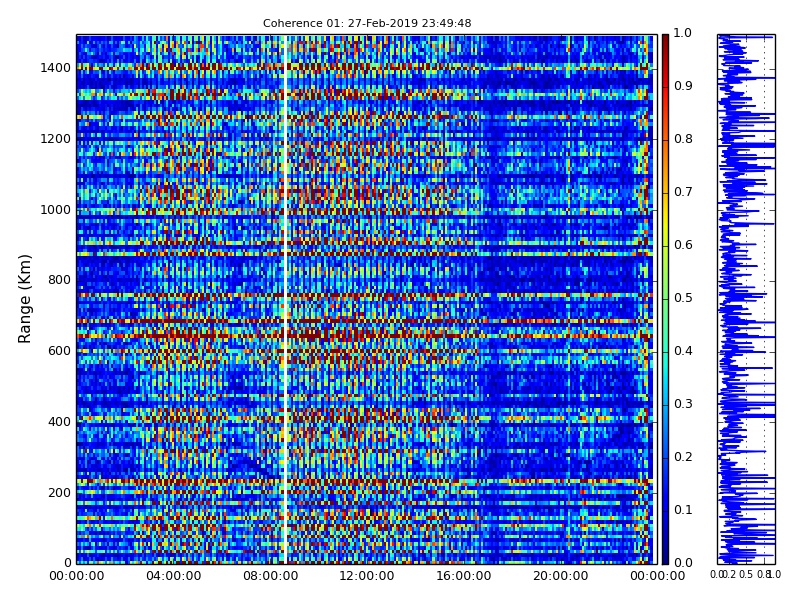800x600 pixels.
Task: Click the green middle of the colorbar
Action: coord(665,299)
